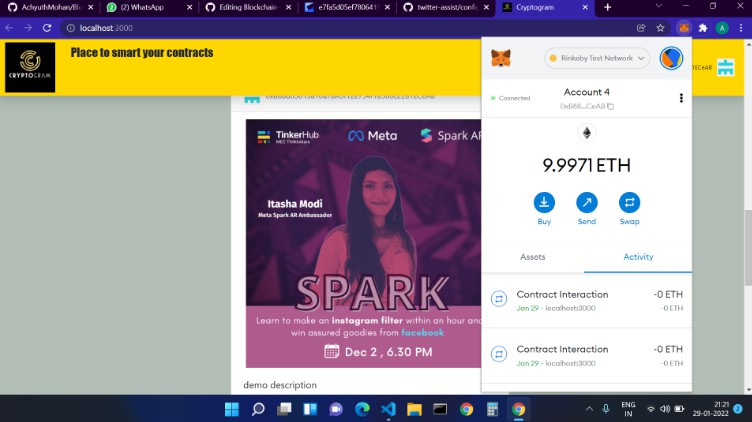This screenshot has height=422, width=752.
Task: Click the Cryptogram logo in the header
Action: pos(30,67)
